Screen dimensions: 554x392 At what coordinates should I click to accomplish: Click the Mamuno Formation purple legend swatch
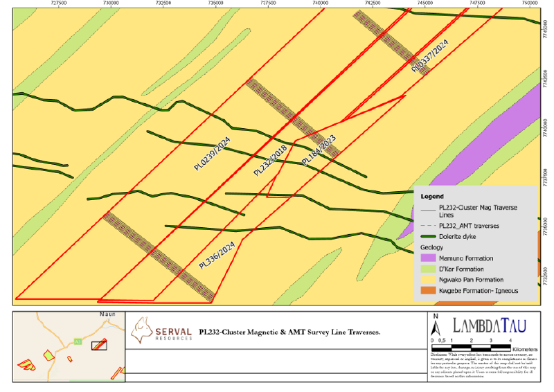pos(428,258)
